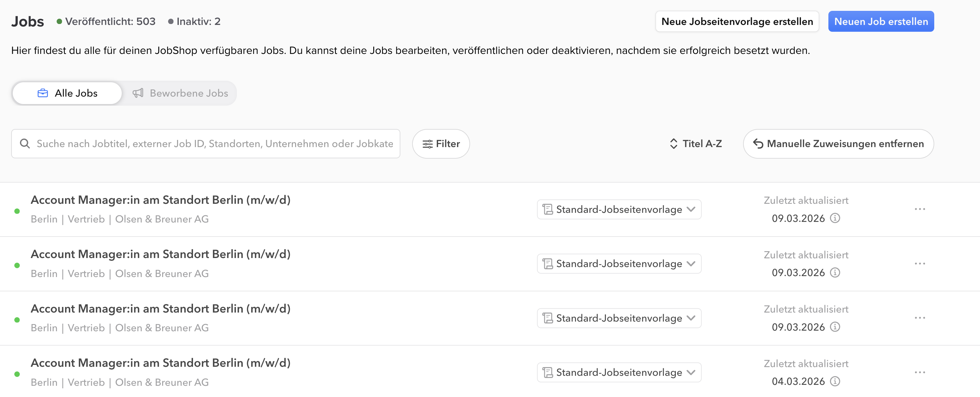Click Manuelle Zuweisungen entfernen button
This screenshot has height=397, width=980.
click(x=838, y=143)
